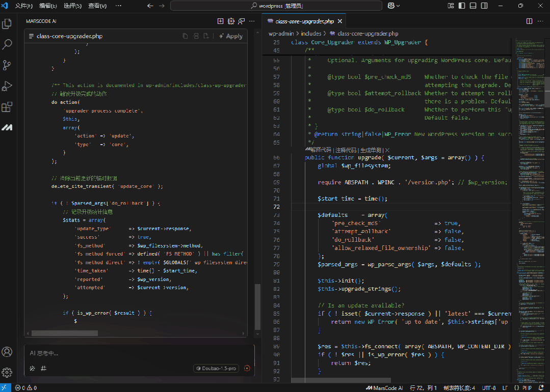The image size is (550, 392).
Task: Split the editor to the right
Action: pyautogui.click(x=529, y=21)
